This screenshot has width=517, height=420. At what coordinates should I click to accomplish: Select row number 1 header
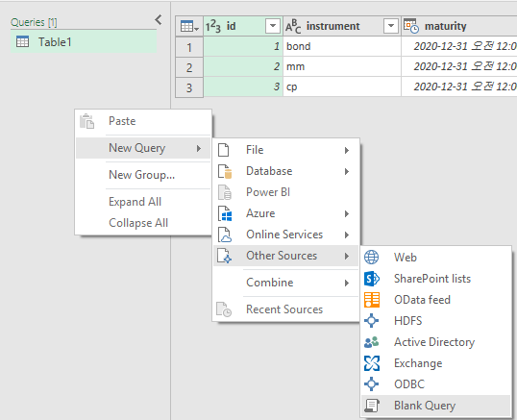pos(189,47)
